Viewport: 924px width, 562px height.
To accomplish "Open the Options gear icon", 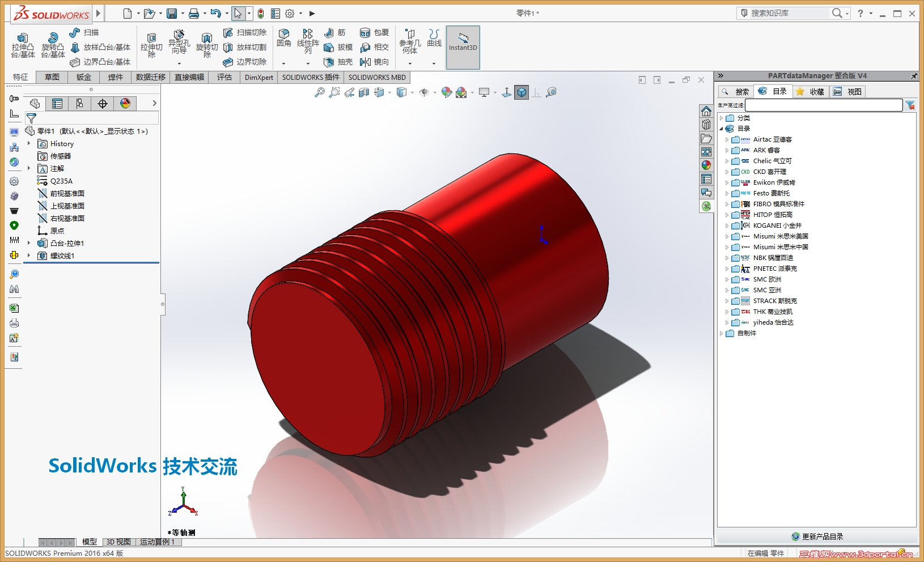I will [290, 14].
